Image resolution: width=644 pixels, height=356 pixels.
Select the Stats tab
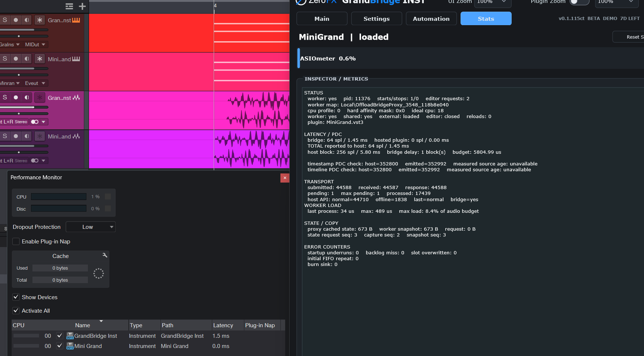tap(486, 19)
